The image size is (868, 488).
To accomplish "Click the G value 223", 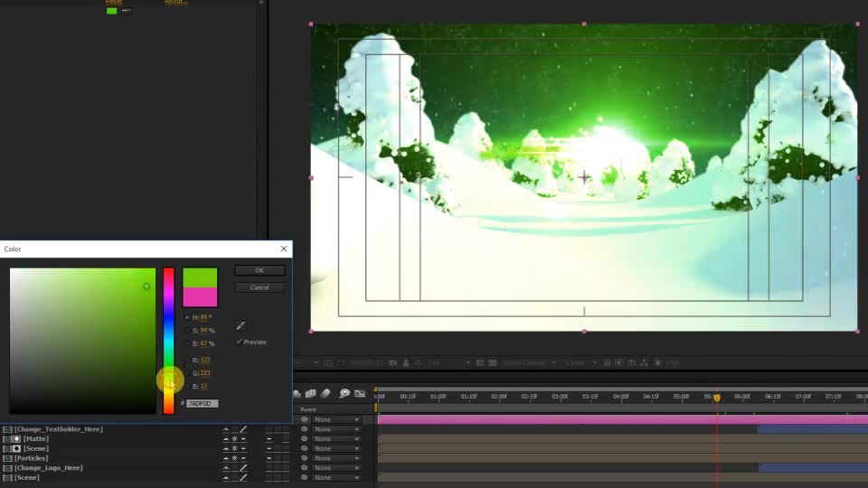I will coord(205,373).
